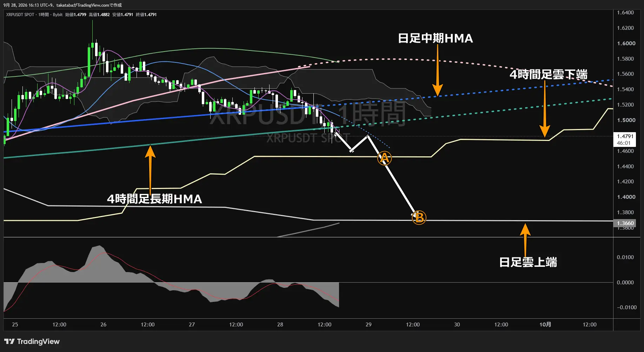Click 1.5400 on the price axis
Screen dimensions: 644x352
625,89
